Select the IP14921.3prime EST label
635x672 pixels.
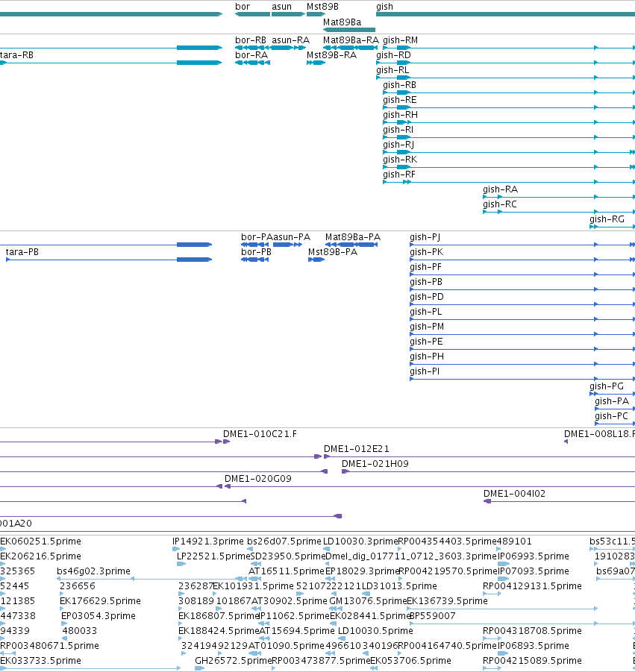tap(208, 541)
